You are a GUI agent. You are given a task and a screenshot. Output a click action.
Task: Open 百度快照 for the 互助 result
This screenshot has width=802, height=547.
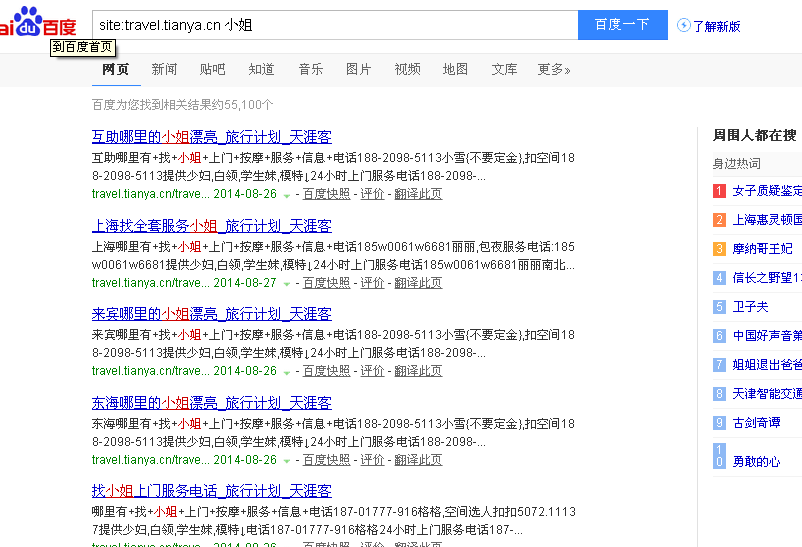[x=326, y=194]
